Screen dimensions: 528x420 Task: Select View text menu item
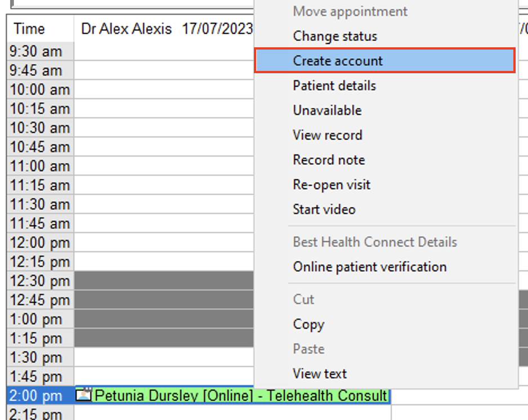point(320,374)
